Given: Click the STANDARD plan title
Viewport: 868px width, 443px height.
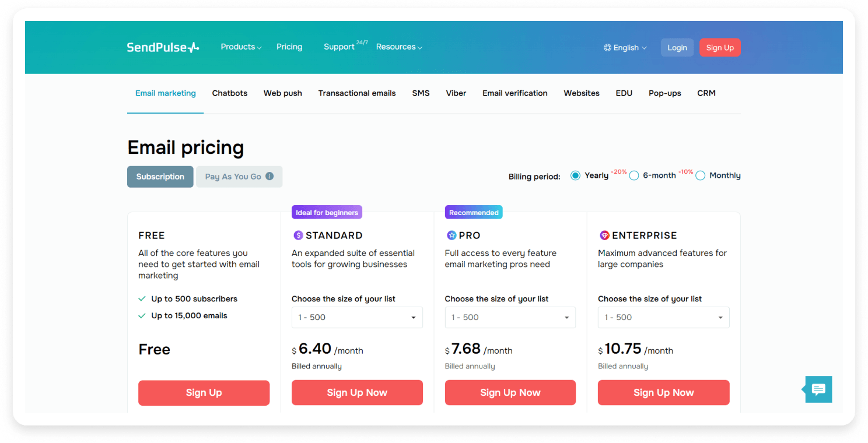Looking at the screenshot, I should coord(334,235).
